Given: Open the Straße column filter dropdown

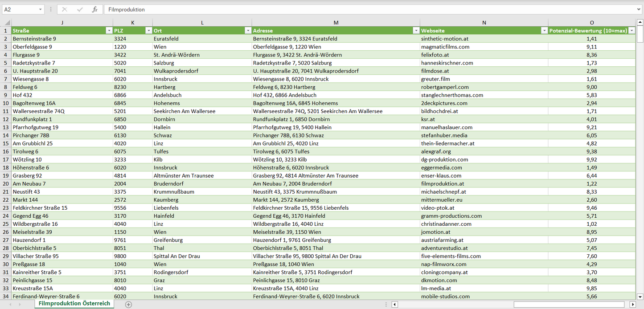Looking at the screenshot, I should coord(109,31).
